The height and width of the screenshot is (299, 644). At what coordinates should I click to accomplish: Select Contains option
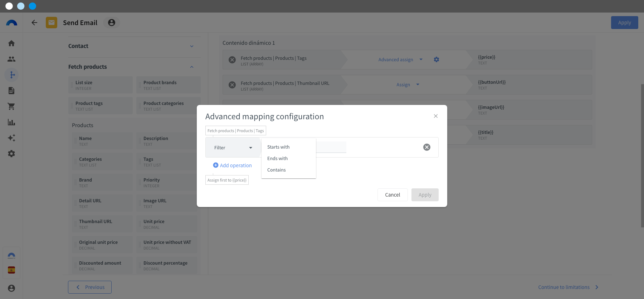(x=289, y=170)
